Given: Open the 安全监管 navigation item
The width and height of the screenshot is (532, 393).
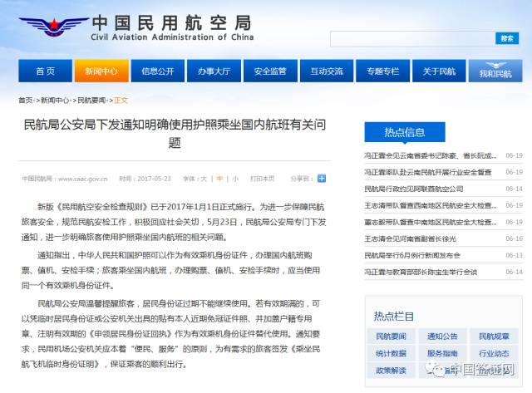Looking at the screenshot, I should click(x=270, y=71).
